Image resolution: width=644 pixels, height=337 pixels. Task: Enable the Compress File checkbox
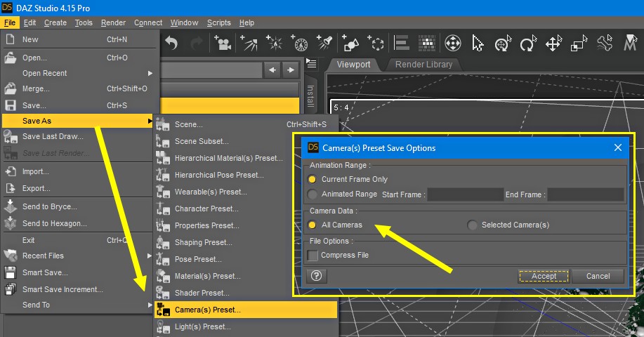[313, 256]
